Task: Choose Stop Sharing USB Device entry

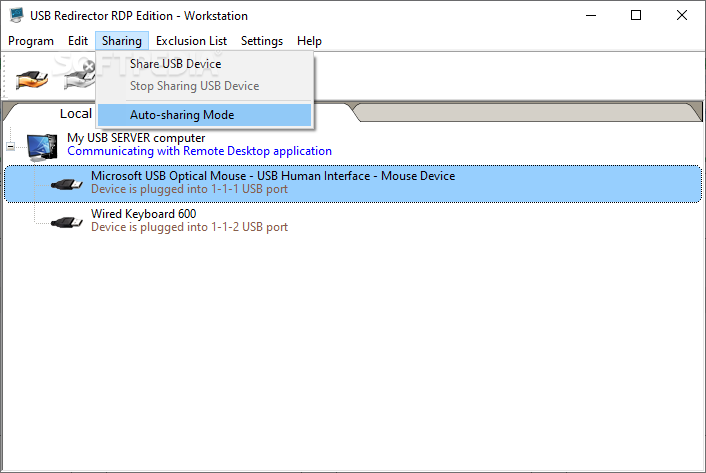Action: [x=204, y=86]
